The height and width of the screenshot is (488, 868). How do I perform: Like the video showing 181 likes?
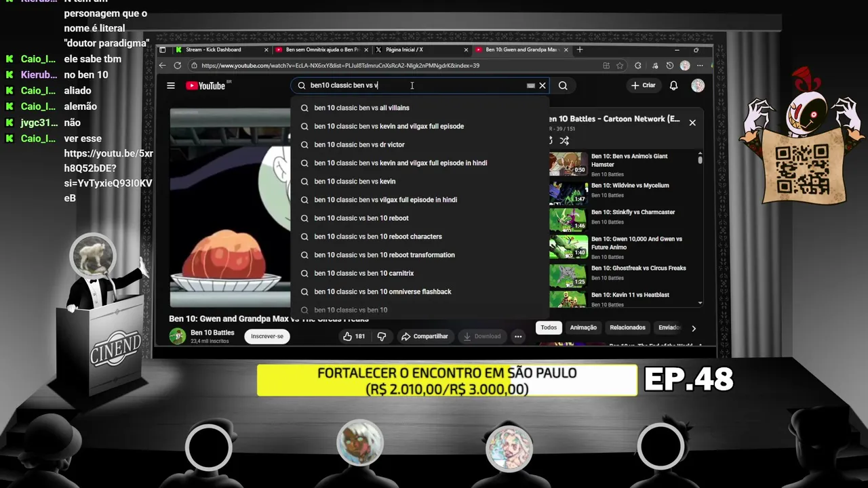(x=355, y=336)
